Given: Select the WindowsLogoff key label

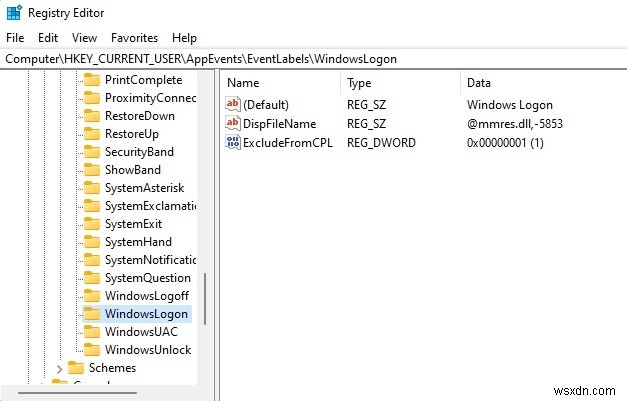Looking at the screenshot, I should [147, 296].
